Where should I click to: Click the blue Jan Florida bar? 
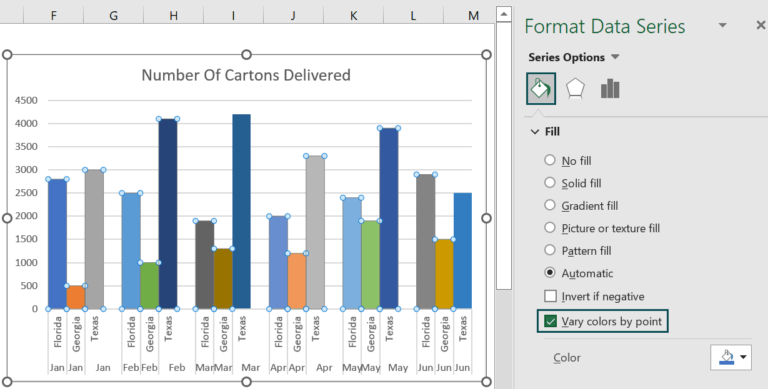pyautogui.click(x=57, y=243)
